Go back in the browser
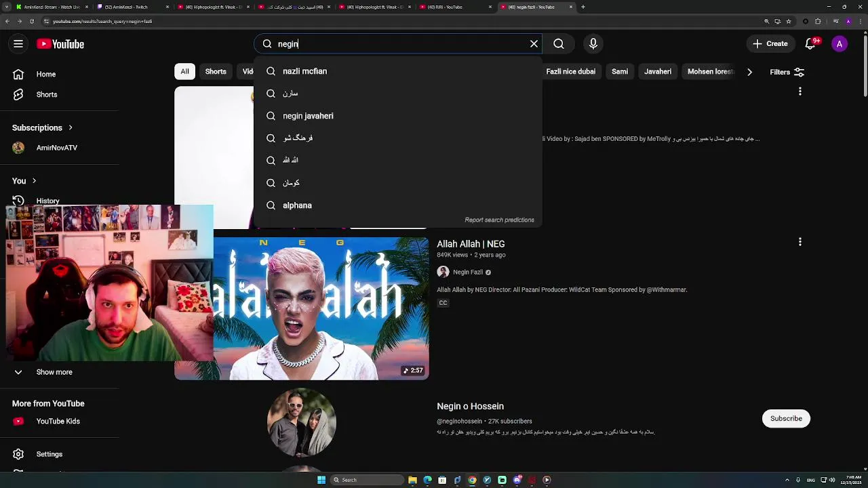Screen dimensions: 868x488 pyautogui.click(x=7, y=21)
